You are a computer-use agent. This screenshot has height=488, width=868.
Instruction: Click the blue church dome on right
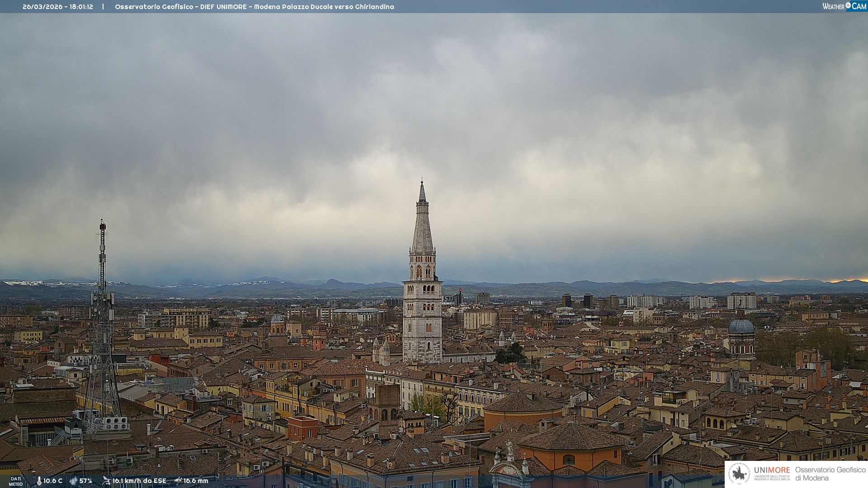tap(741, 326)
